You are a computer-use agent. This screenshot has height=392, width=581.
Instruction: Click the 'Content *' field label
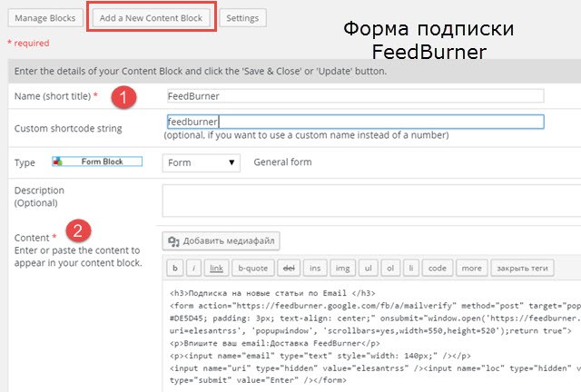[35, 238]
